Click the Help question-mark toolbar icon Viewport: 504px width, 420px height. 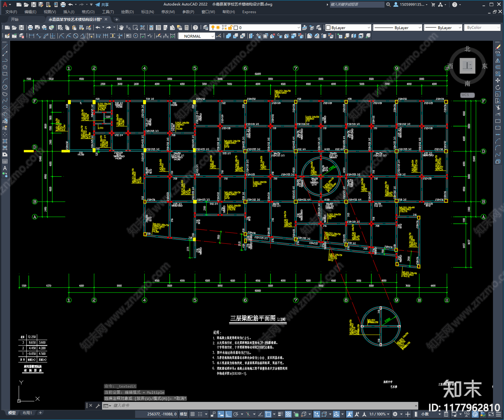pos(195,28)
